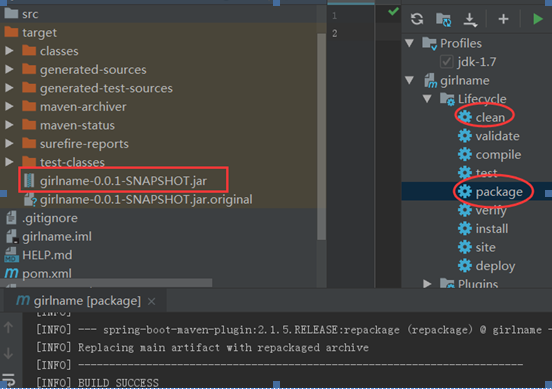552x389 pixels.
Task: Collapse the girlname Maven project node
Action: (x=409, y=80)
